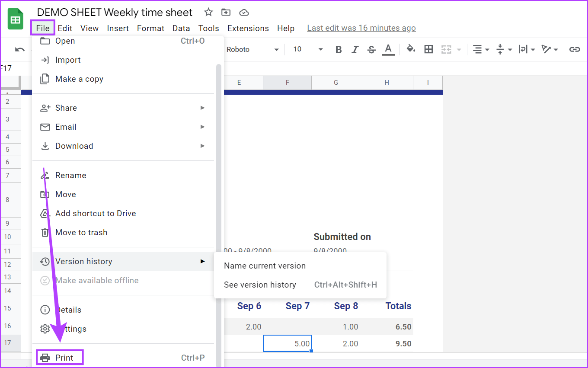The height and width of the screenshot is (368, 588).
Task: Click the Print menu item's printer icon
Action: click(x=45, y=357)
